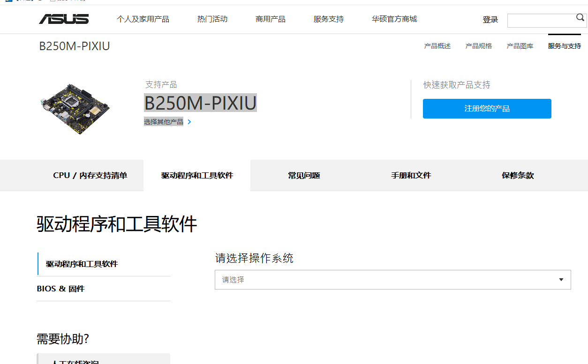
Task: Go to the 产品概述 section
Action: (x=437, y=46)
